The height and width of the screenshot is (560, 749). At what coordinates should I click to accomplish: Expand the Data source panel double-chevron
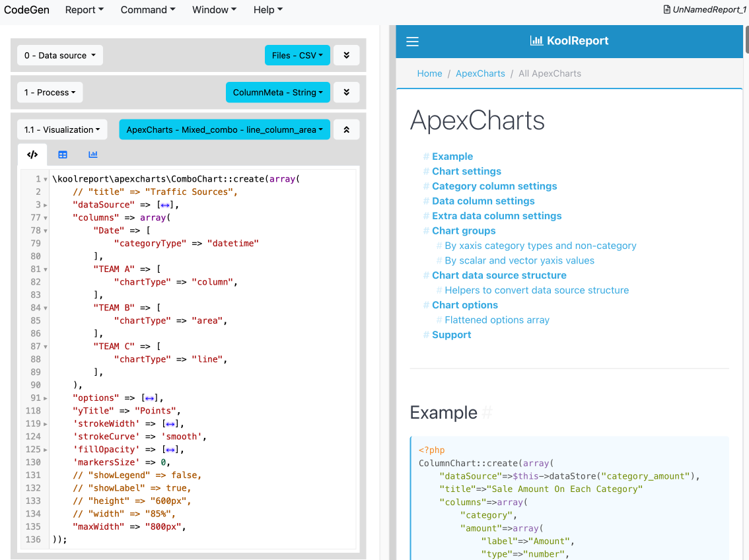click(346, 55)
